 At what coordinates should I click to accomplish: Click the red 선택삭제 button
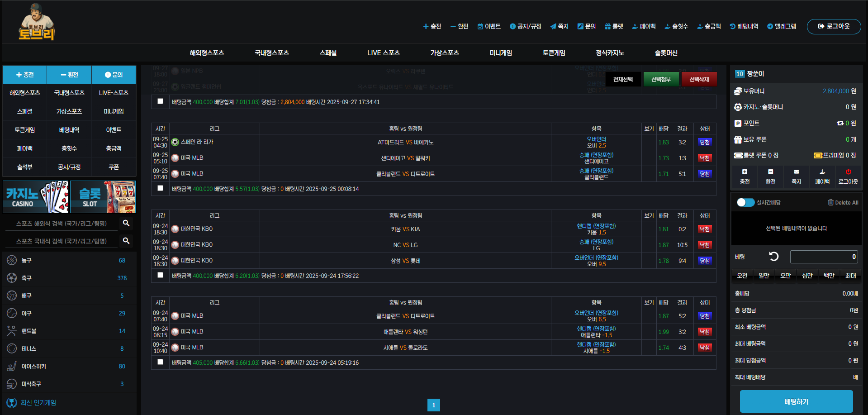[699, 79]
